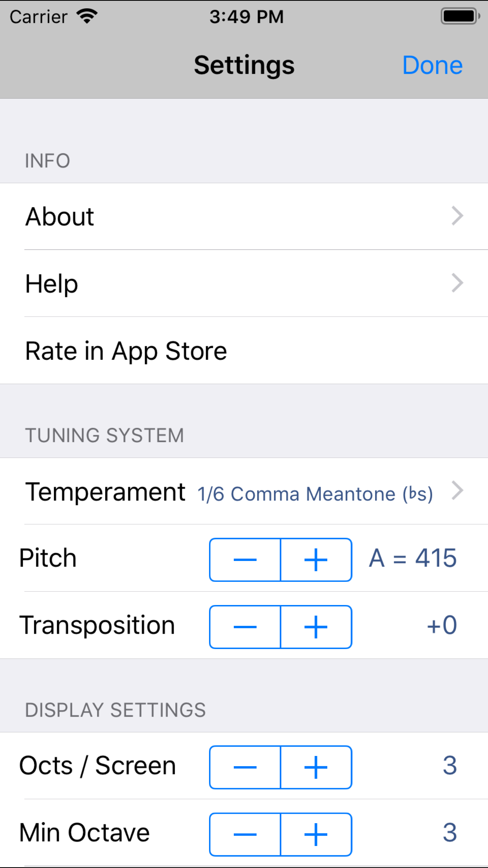The width and height of the screenshot is (488, 868).
Task: Tap the Wi-Fi icon in status bar
Action: click(x=87, y=16)
